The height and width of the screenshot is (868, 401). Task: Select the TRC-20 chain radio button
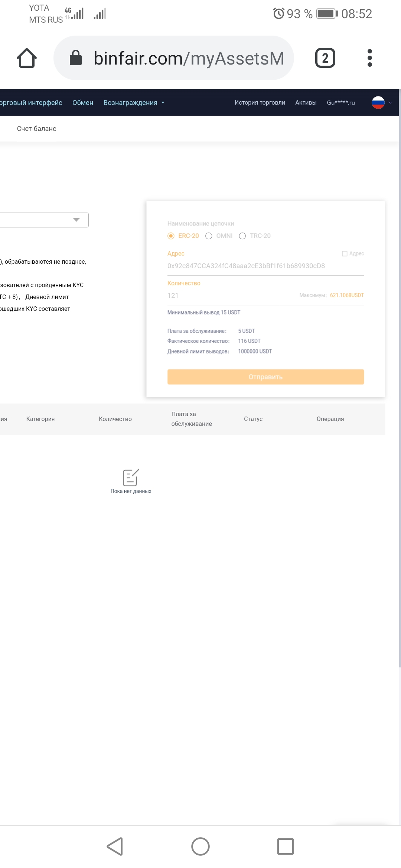click(242, 236)
